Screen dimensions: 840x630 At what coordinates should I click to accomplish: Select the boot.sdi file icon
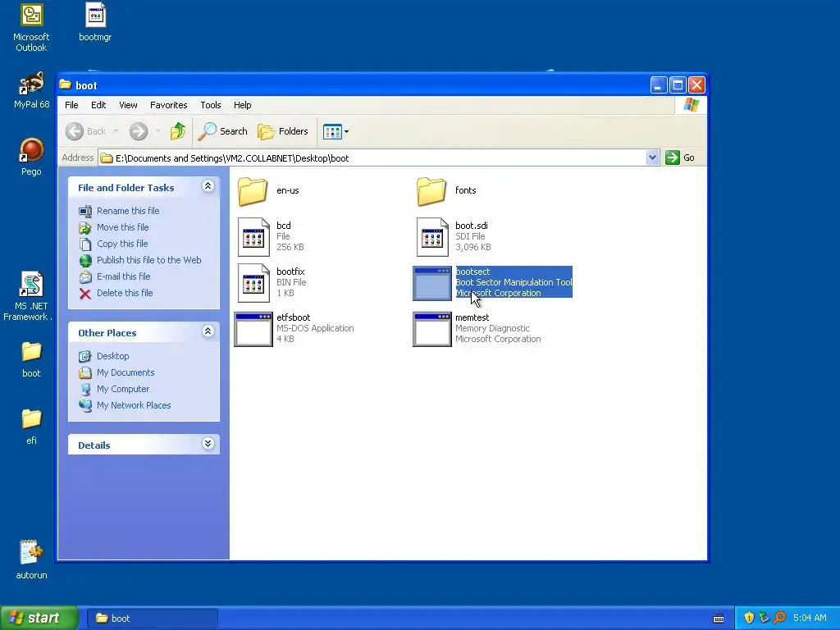432,237
